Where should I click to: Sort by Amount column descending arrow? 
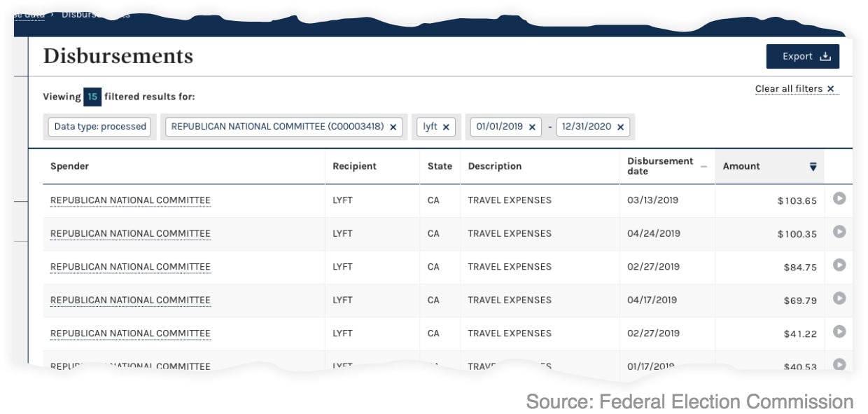coord(813,167)
